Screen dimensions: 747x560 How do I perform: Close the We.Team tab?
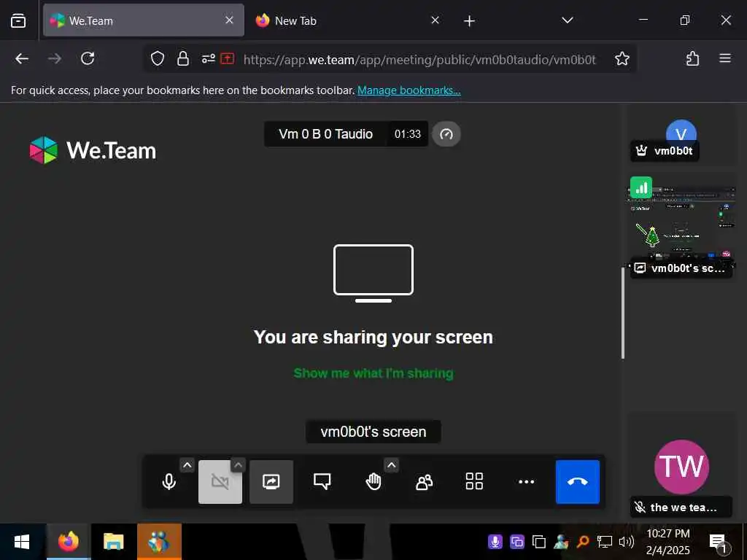coord(229,20)
